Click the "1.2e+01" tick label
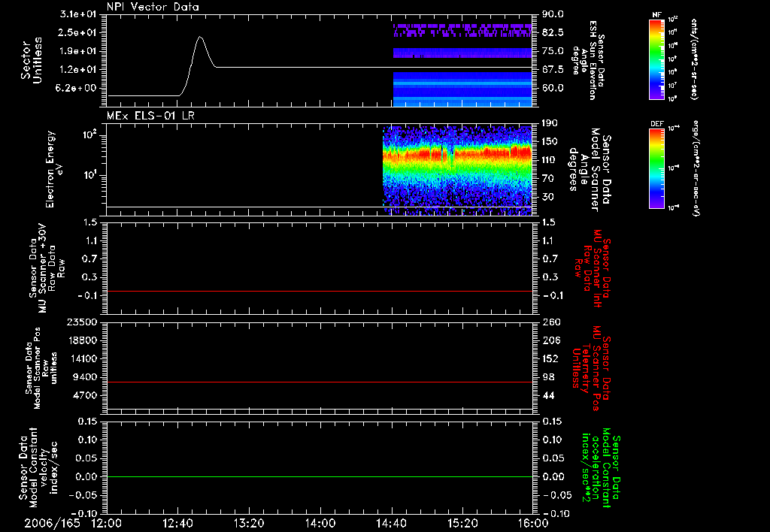Screen dimensions: 770x532 [x=78, y=70]
